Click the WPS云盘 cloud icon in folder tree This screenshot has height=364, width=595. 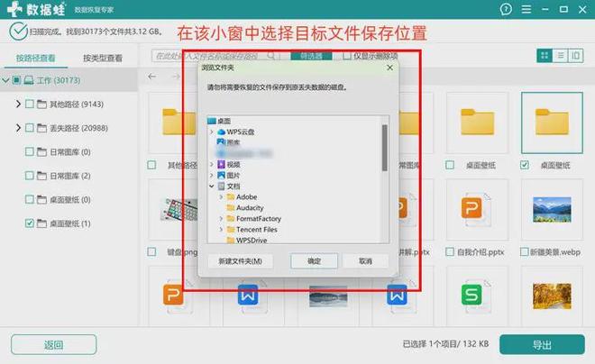(x=221, y=132)
